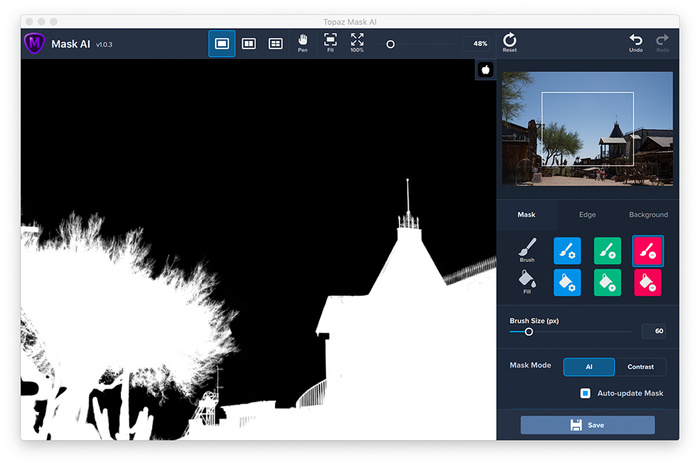Viewport: 700px width, 465px height.
Task: Open the Edge tab
Action: 587,215
